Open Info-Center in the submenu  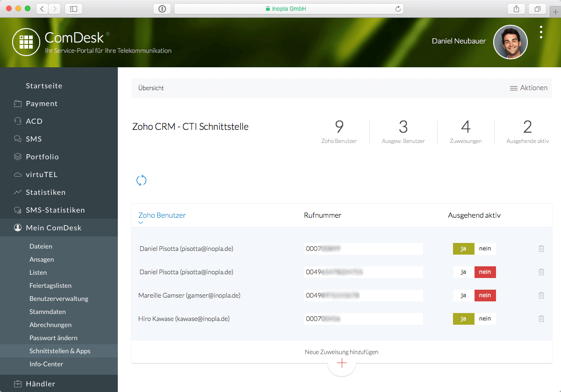[x=46, y=364]
